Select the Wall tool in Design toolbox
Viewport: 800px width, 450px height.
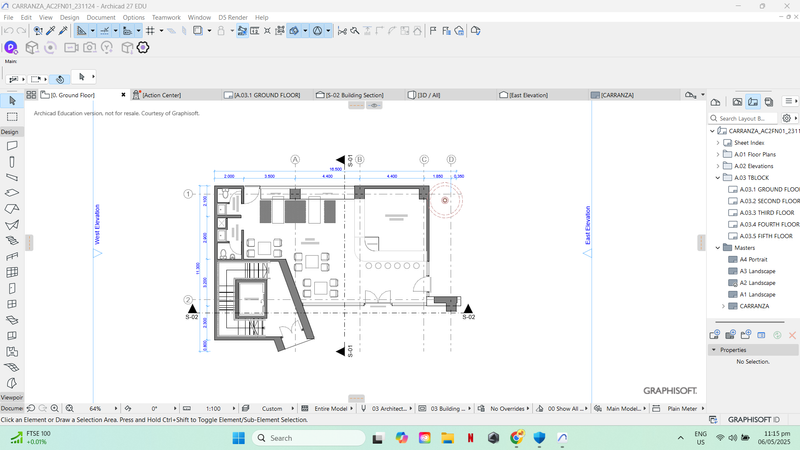[11, 145]
